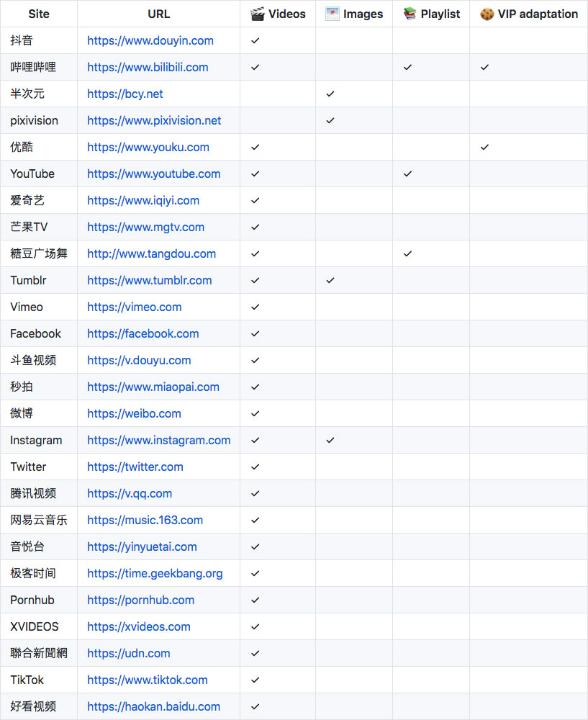
Task: Open the youtube.com link
Action: (x=153, y=174)
